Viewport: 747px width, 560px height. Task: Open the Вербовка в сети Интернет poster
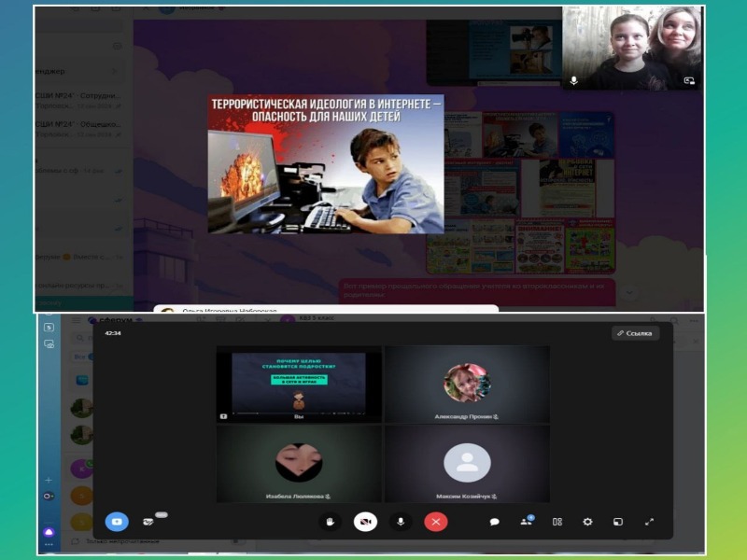coord(566,189)
